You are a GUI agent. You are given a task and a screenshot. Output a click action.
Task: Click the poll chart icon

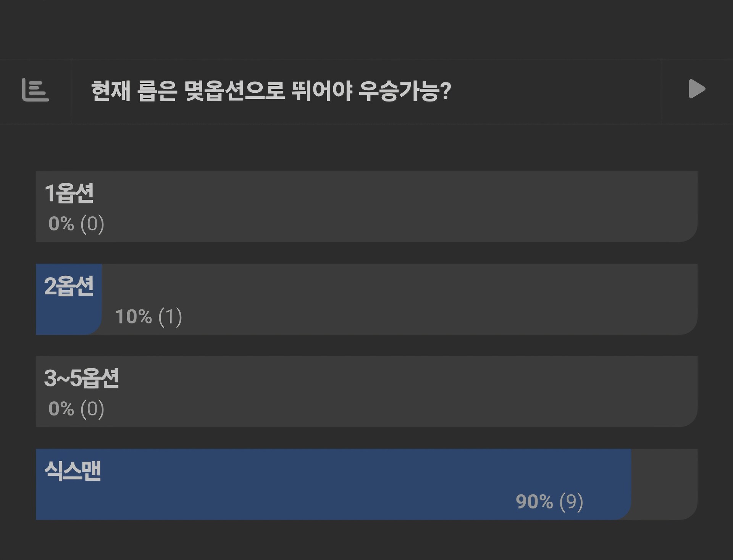(36, 90)
